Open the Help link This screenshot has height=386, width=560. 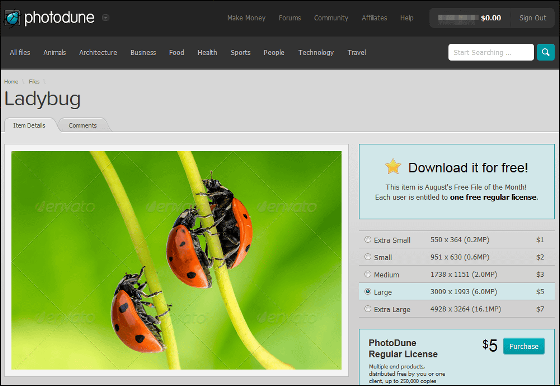pos(407,18)
